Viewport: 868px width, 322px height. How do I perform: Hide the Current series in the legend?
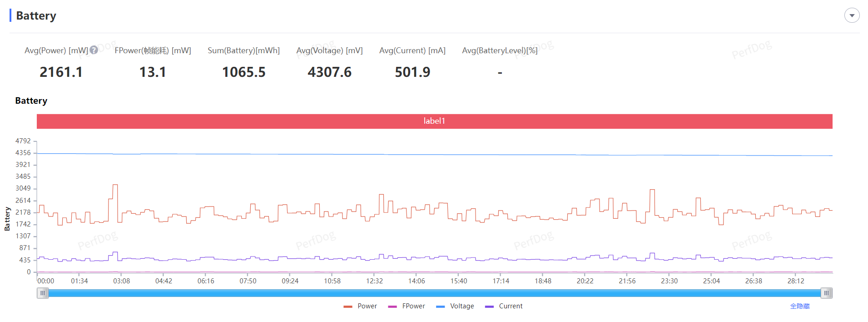pos(504,306)
